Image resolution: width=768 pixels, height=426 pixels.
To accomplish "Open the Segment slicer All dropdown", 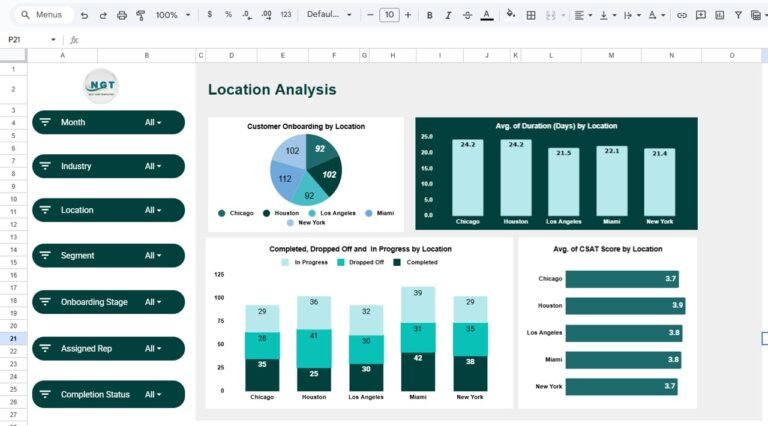I will point(153,256).
